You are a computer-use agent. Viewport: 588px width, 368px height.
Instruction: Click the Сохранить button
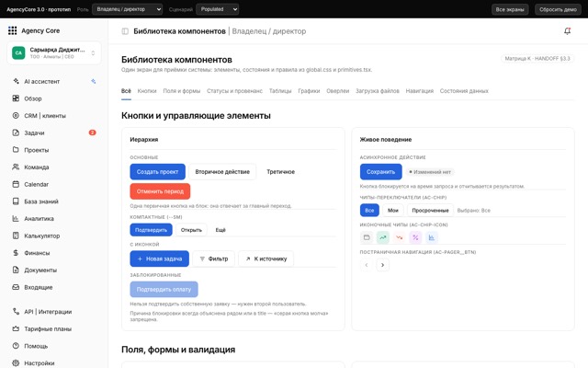pyautogui.click(x=381, y=172)
